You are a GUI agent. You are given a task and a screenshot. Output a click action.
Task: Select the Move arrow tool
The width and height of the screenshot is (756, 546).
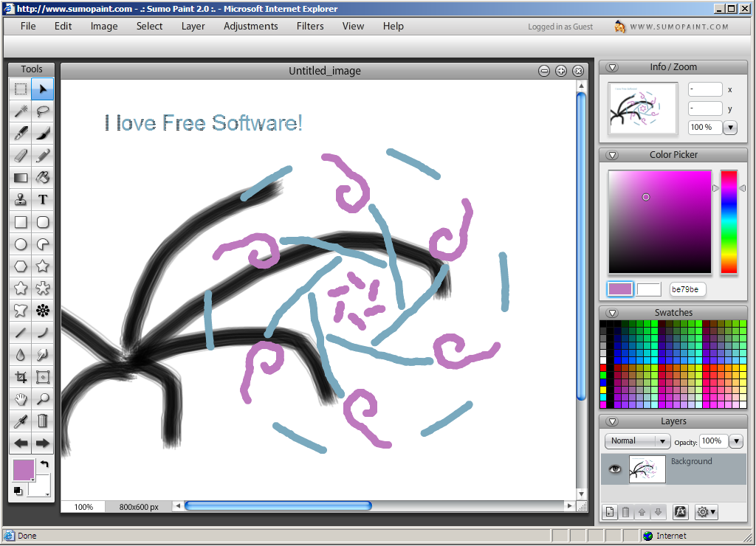click(42, 89)
